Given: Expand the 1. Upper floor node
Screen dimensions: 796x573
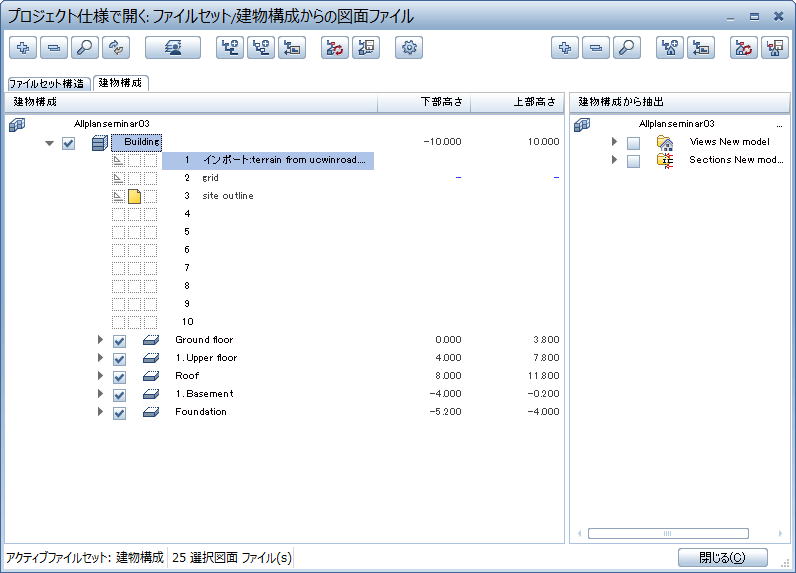Looking at the screenshot, I should click(100, 358).
